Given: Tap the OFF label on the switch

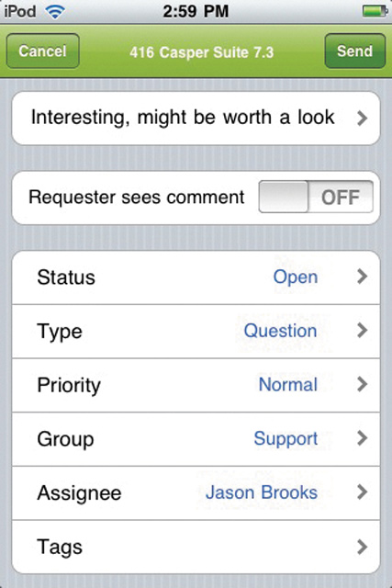Looking at the screenshot, I should click(341, 198).
